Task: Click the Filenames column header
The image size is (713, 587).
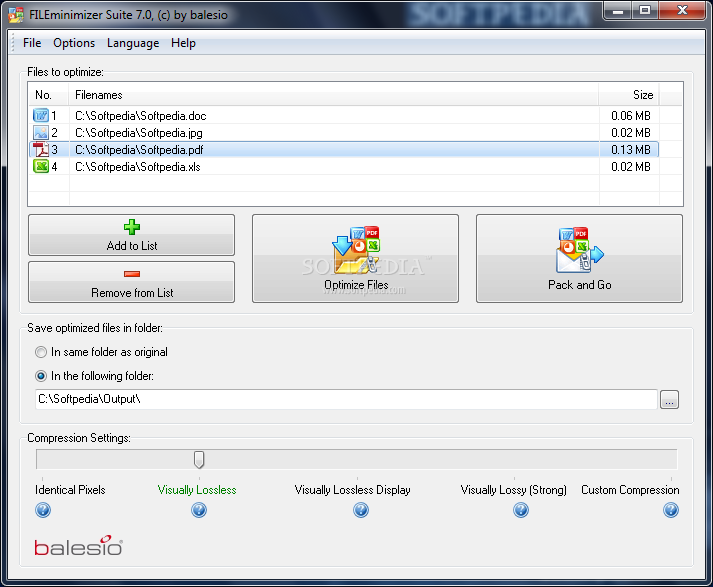Action: 334,95
